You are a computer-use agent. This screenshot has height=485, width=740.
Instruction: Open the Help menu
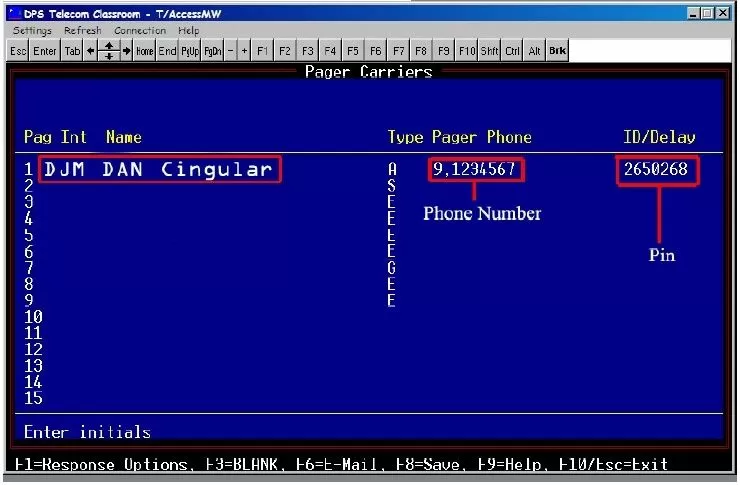coord(189,31)
